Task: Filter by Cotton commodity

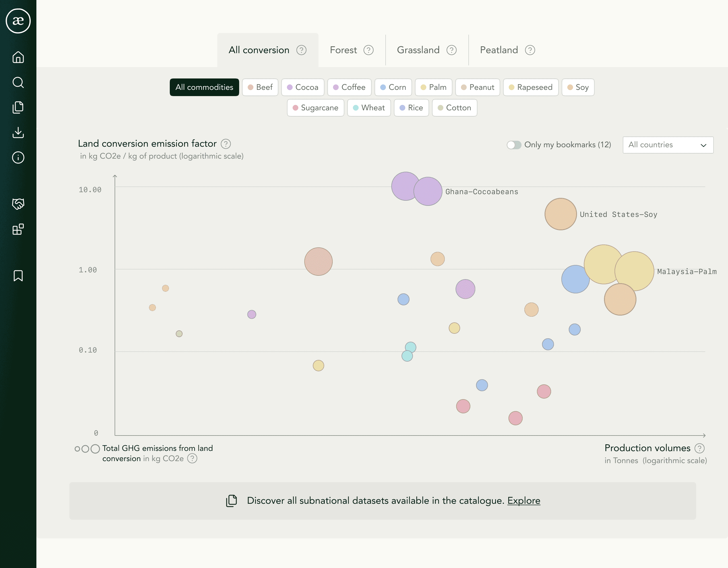Action: 454,108
